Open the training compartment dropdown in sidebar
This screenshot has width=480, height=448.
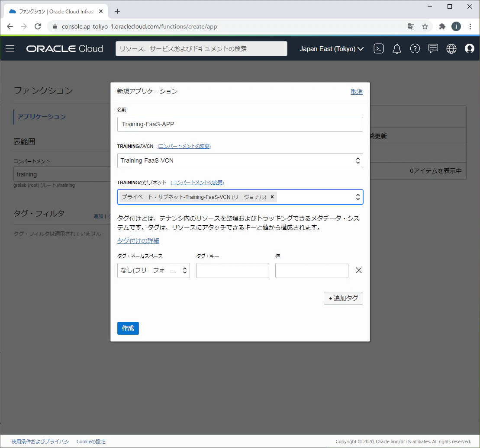[62, 174]
